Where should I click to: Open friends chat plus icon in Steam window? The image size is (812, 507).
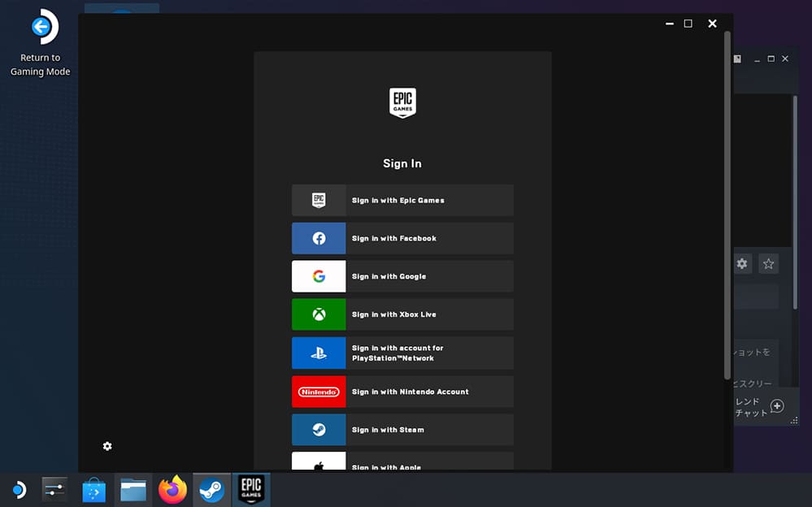[x=777, y=406]
